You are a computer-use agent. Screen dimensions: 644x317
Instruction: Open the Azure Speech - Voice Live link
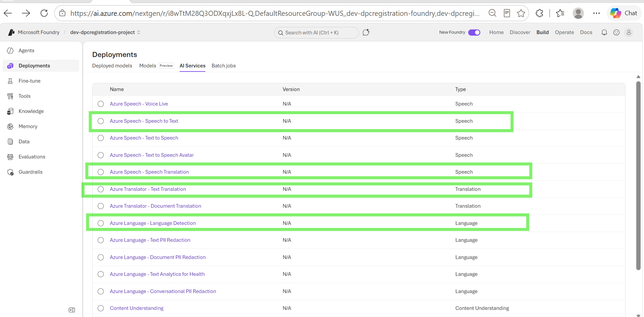click(x=139, y=104)
